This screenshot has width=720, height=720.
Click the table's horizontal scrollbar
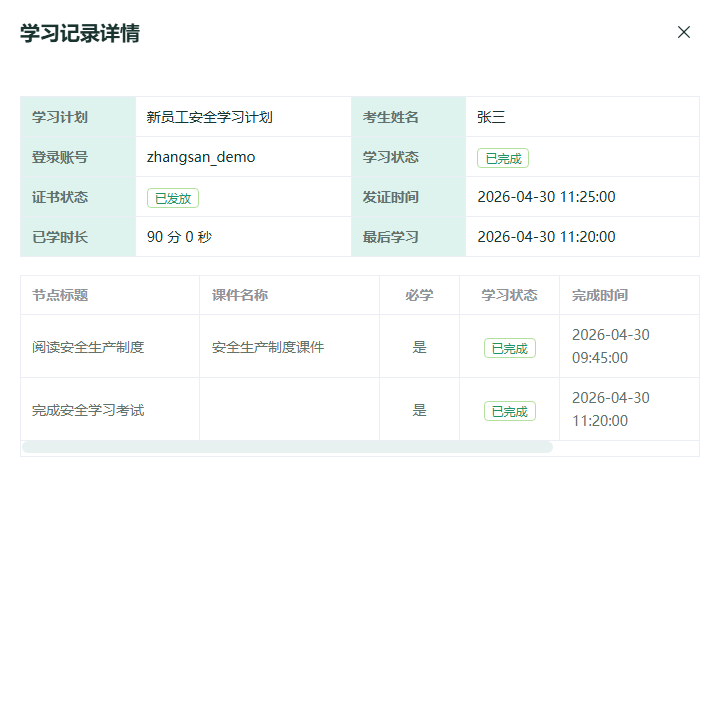click(287, 447)
